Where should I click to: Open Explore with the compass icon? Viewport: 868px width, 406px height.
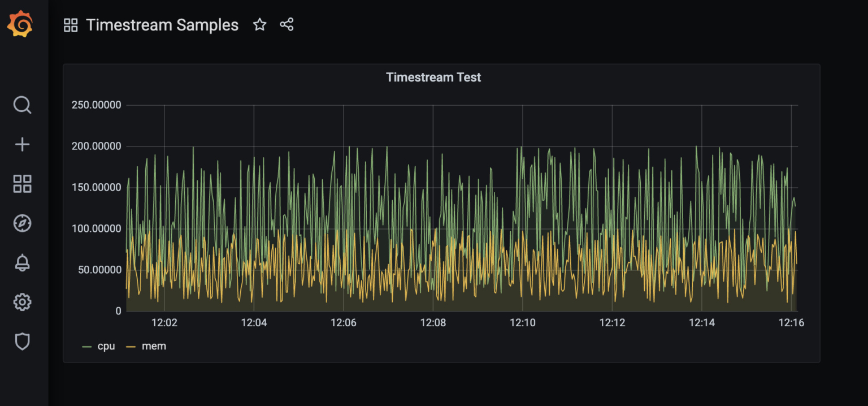[x=22, y=223]
